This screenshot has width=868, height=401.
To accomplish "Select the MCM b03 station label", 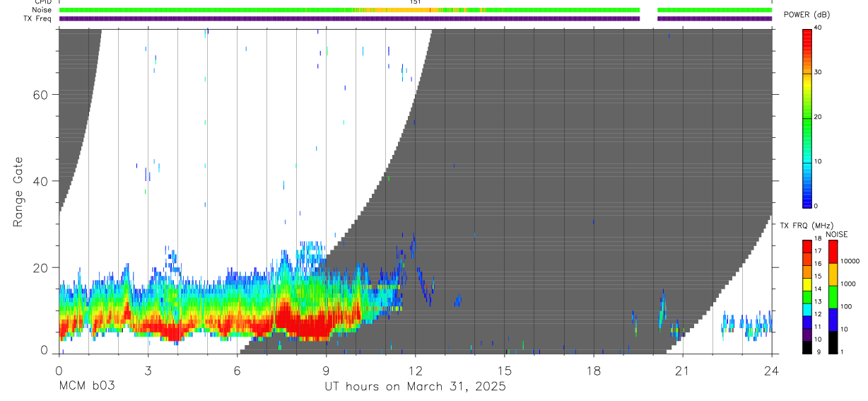I will [x=86, y=387].
